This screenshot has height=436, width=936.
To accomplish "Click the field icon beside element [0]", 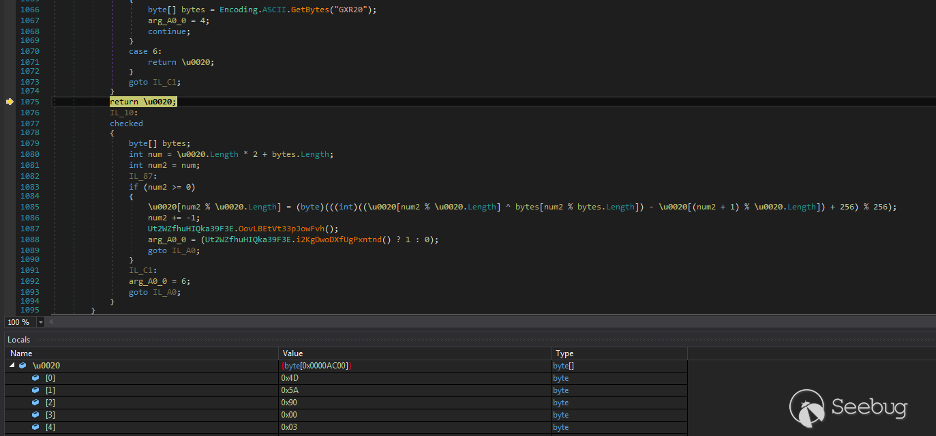I will pyautogui.click(x=36, y=379).
